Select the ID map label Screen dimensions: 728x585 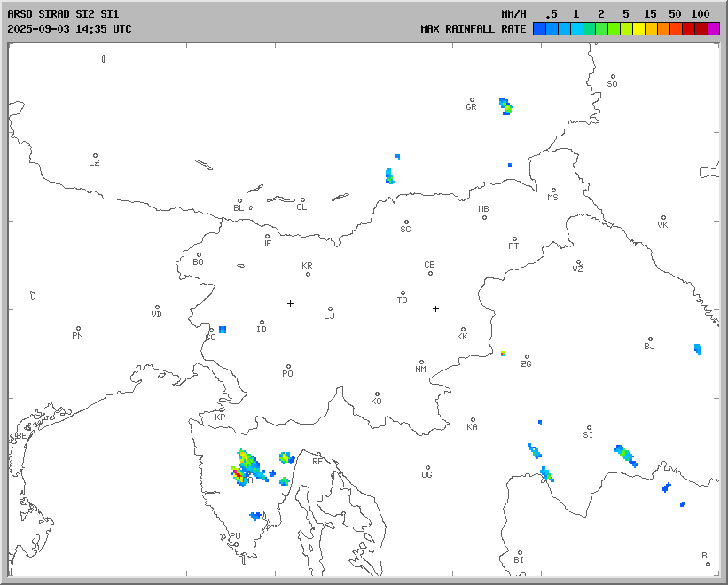click(262, 330)
